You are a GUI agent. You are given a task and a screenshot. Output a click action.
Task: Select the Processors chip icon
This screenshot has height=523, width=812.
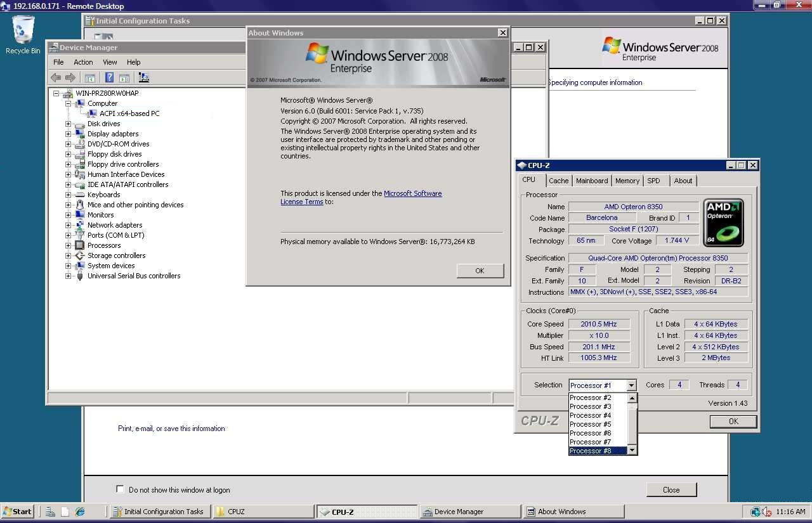pos(80,245)
